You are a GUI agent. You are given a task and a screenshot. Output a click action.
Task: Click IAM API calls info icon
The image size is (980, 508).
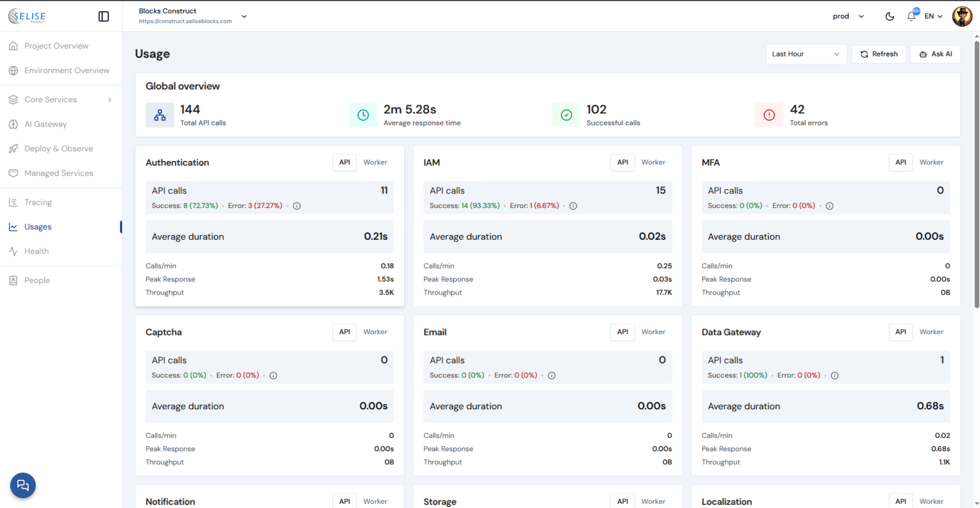coord(573,206)
